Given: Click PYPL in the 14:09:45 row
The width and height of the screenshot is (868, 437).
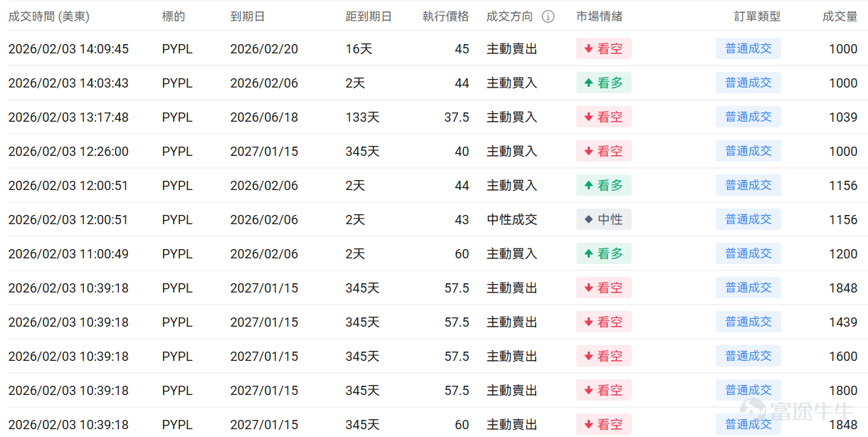Looking at the screenshot, I should coord(177,49).
